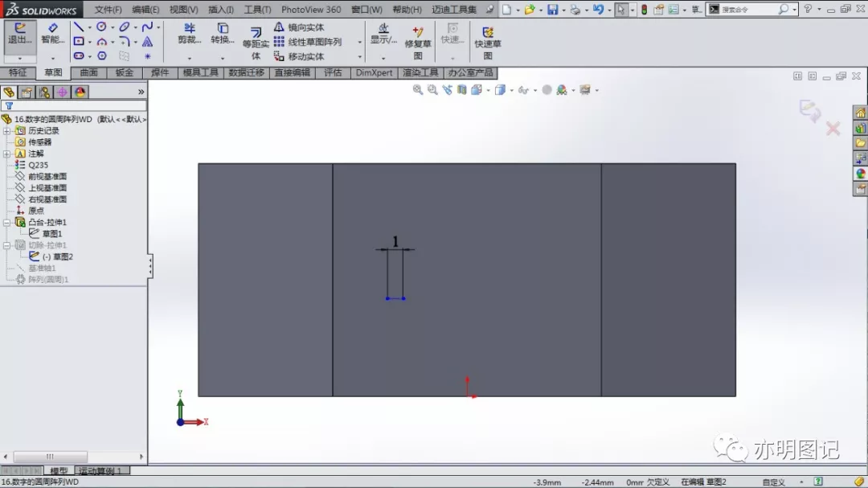This screenshot has width=868, height=488.
Task: Open the PropertyManager tab in the panel
Action: coord(27,92)
